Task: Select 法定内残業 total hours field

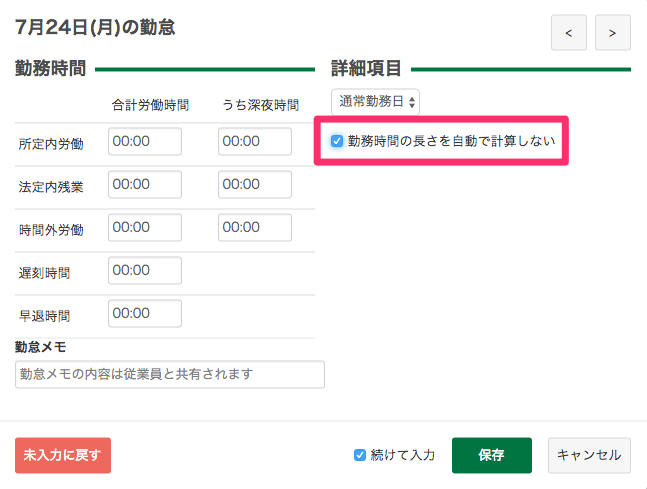Action: tap(145, 185)
